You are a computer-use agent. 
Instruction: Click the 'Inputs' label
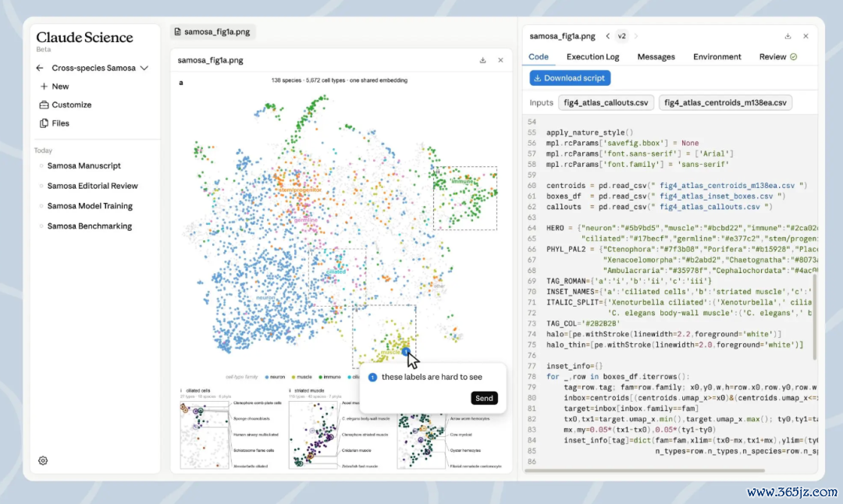tap(541, 103)
